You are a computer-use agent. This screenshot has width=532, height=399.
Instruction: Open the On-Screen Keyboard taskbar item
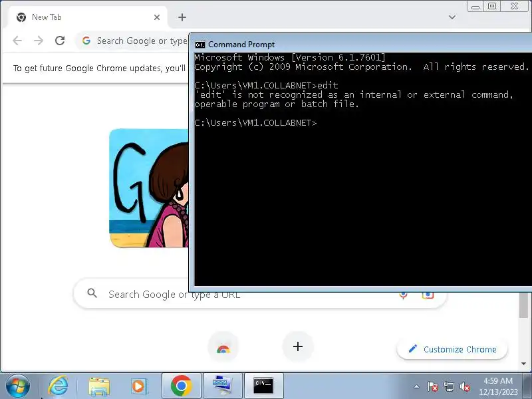pos(223,386)
